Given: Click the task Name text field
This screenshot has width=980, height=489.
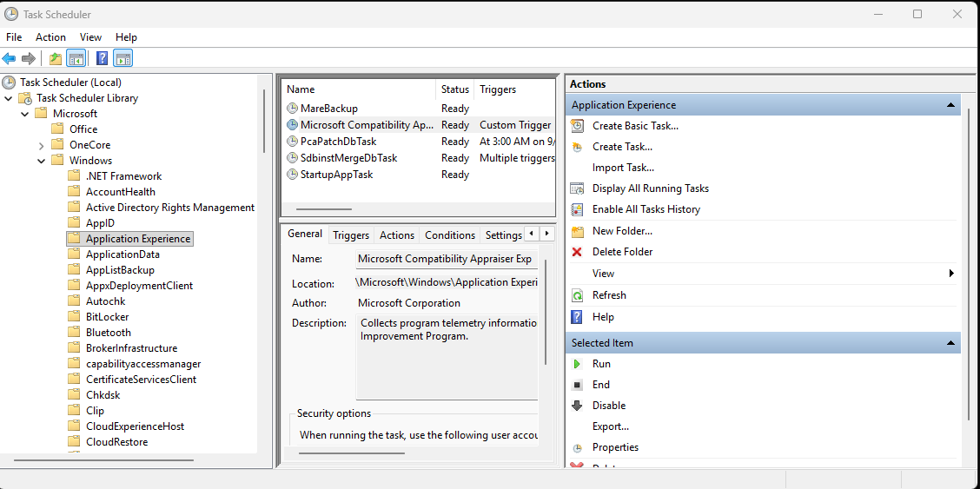Looking at the screenshot, I should click(x=446, y=259).
